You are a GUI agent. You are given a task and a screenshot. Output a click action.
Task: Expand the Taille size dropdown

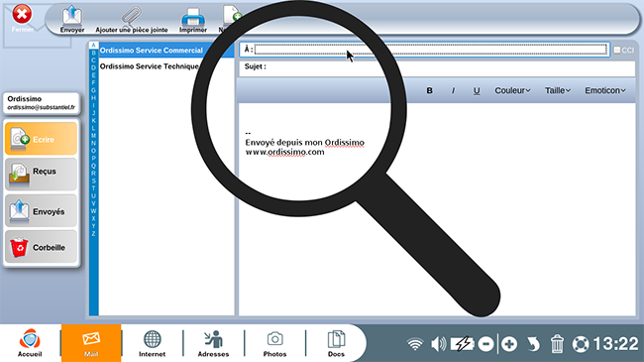558,90
